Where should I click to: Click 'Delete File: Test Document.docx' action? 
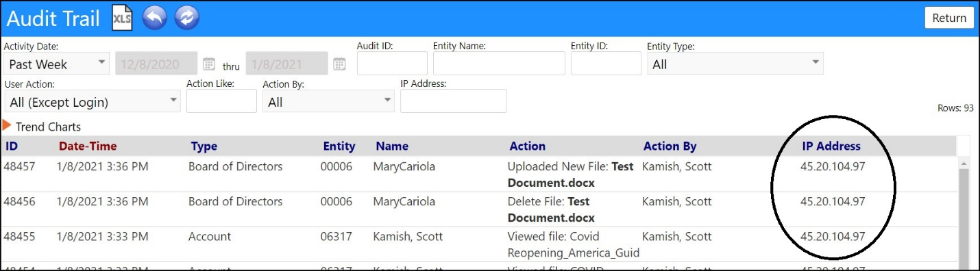[551, 209]
